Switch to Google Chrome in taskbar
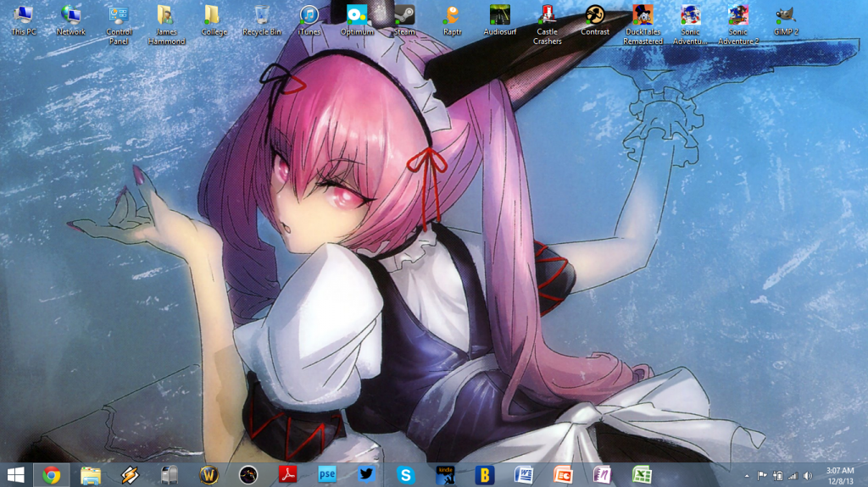Image resolution: width=868 pixels, height=487 pixels. (52, 475)
